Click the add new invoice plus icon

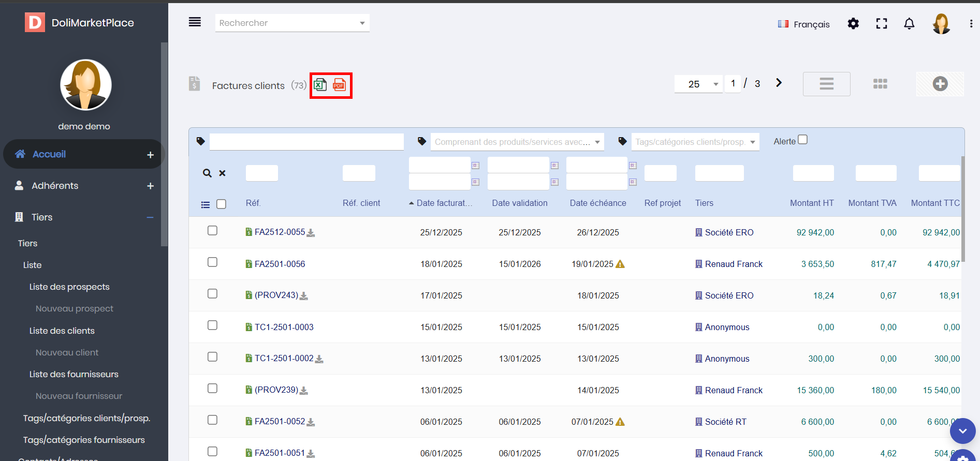click(x=940, y=84)
